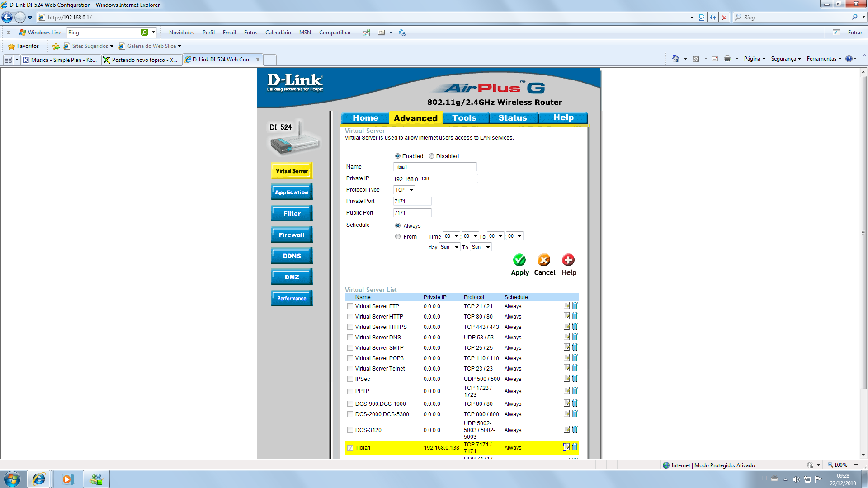Uncheck the Tibia1 checkbox
The height and width of the screenshot is (488, 868).
[350, 448]
